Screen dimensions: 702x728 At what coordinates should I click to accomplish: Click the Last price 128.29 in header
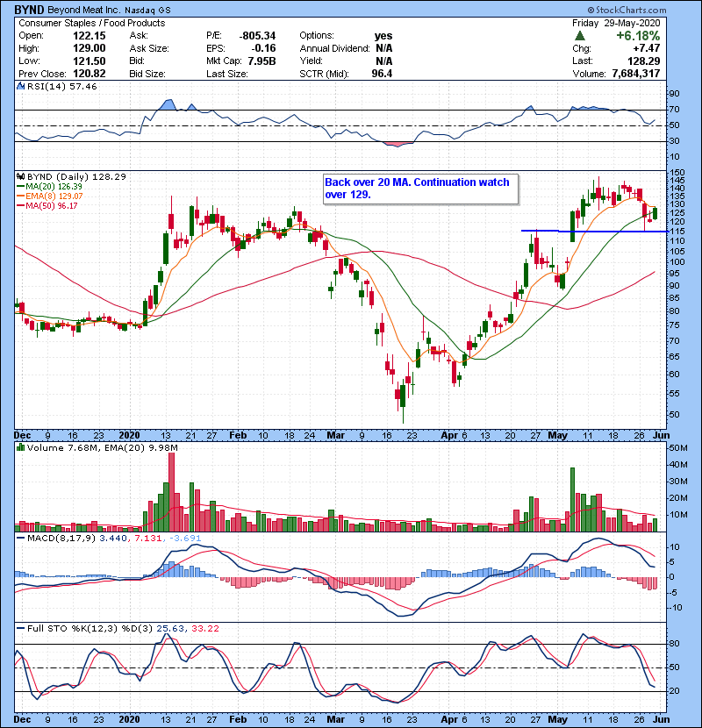click(643, 61)
